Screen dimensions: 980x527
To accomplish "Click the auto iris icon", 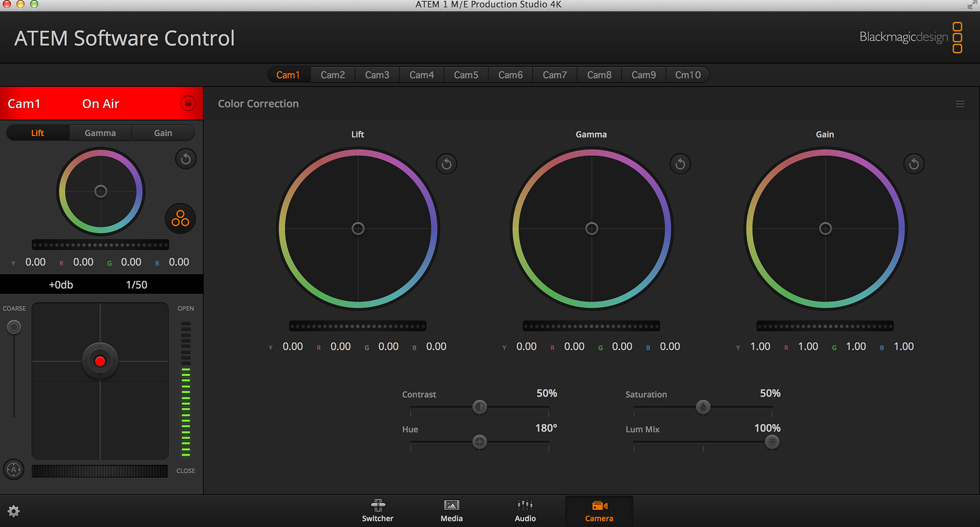I will pos(14,469).
